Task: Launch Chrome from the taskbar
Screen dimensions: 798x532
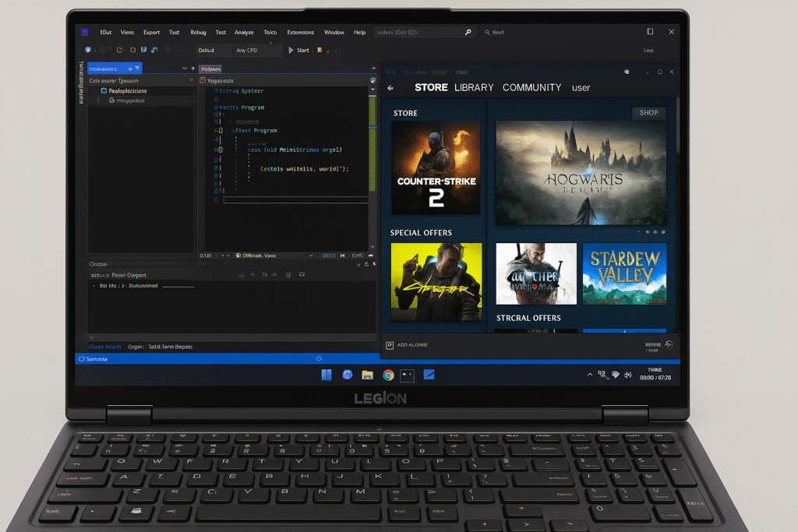Action: 388,375
